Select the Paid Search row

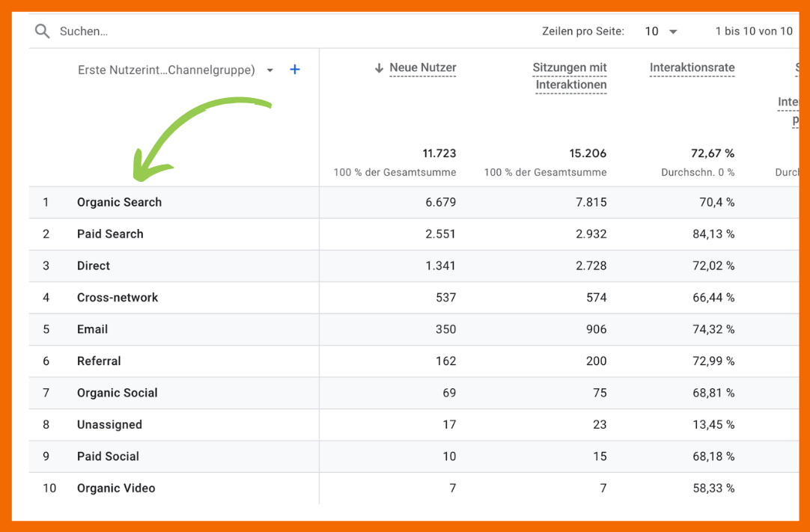[110, 234]
